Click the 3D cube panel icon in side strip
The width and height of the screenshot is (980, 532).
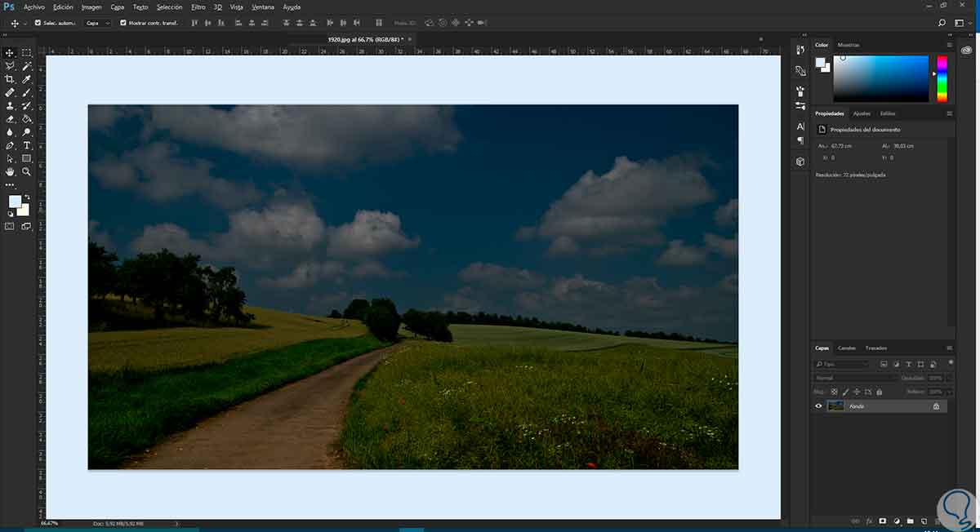[800, 162]
